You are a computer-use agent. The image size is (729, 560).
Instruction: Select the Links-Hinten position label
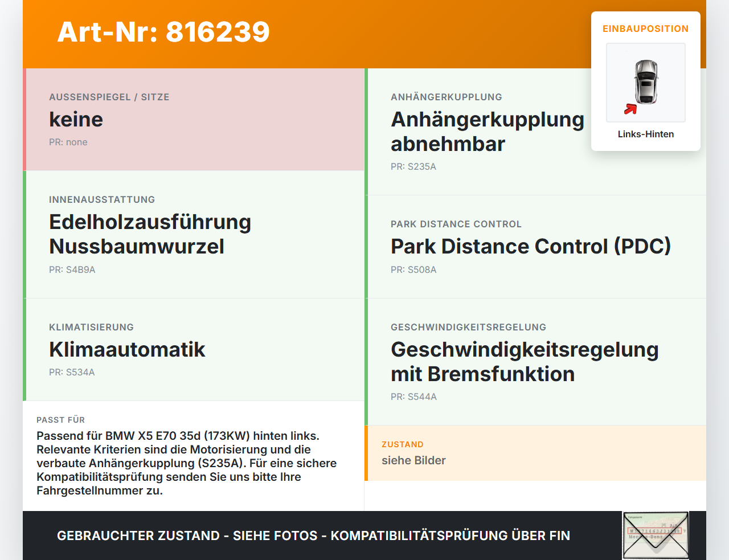(x=646, y=134)
